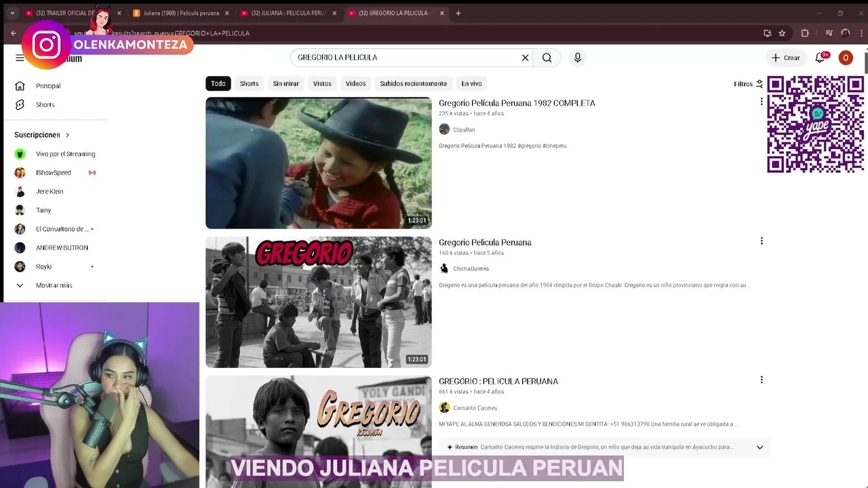The width and height of the screenshot is (868, 488).
Task: Open the Crear upload menu
Action: click(786, 58)
